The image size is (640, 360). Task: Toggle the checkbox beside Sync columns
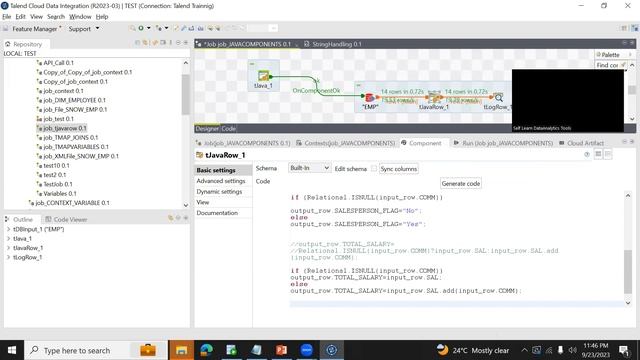373,168
